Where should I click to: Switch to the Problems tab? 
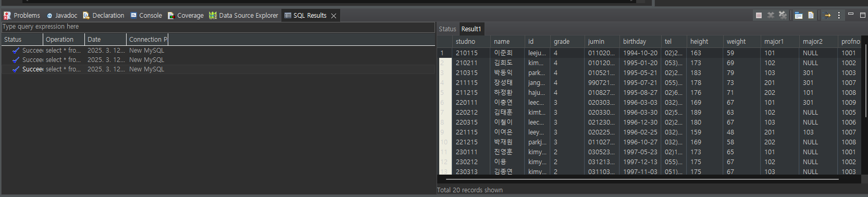[x=22, y=16]
